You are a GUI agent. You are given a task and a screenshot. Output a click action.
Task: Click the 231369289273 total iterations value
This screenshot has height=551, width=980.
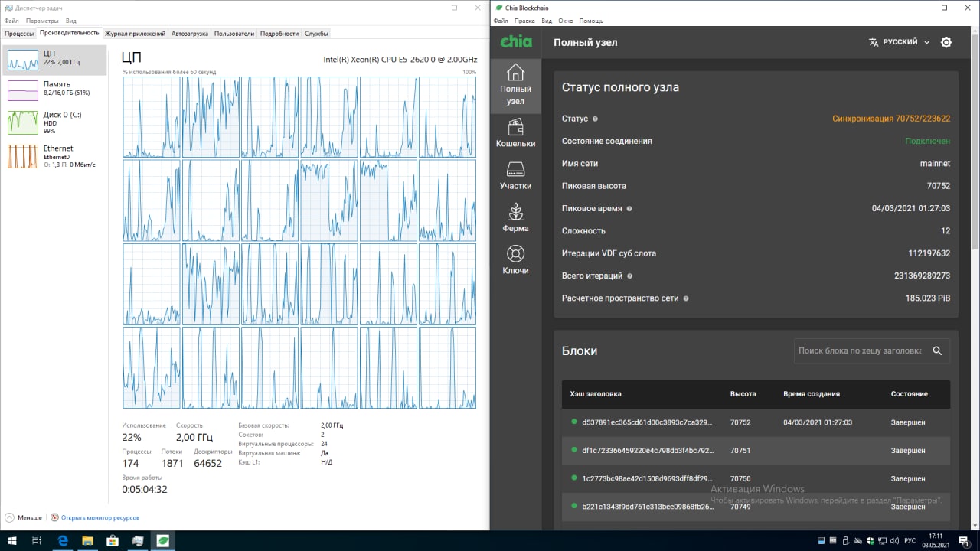pos(922,275)
